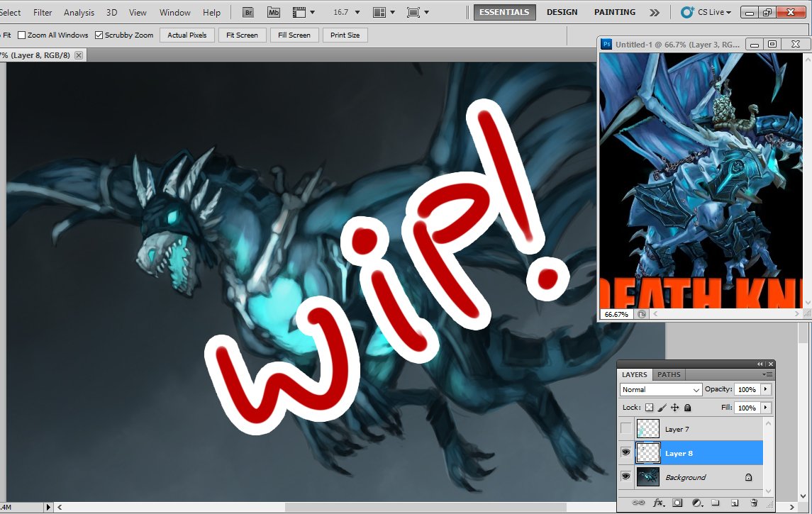This screenshot has width=812, height=514.
Task: Click the Photoshop icon in the Untitled-1 title bar
Action: pos(606,45)
